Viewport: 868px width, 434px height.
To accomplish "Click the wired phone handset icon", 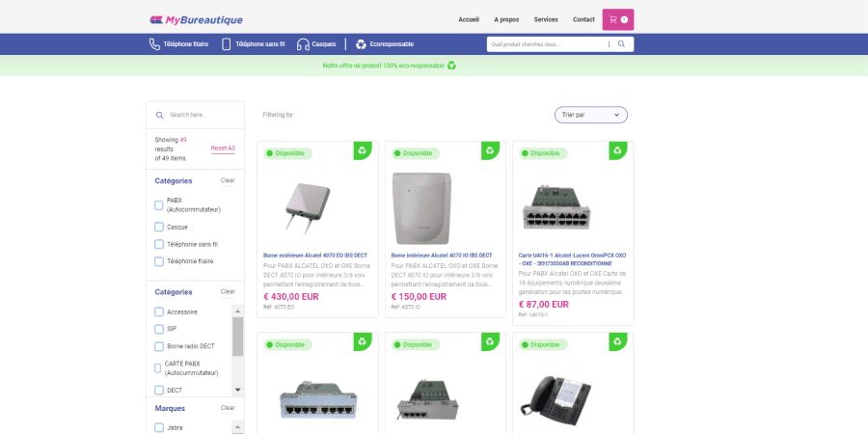I will (x=154, y=44).
